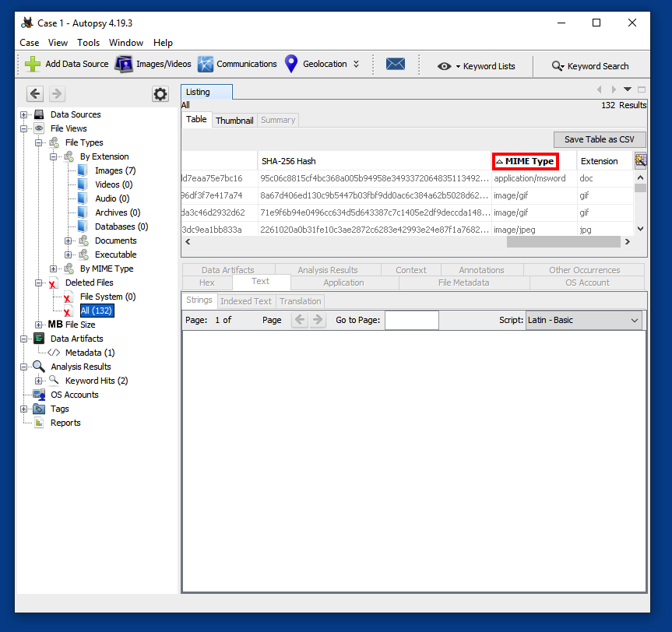Click the envelope messages icon in toolbar
The height and width of the screenshot is (632, 672).
tap(395, 64)
